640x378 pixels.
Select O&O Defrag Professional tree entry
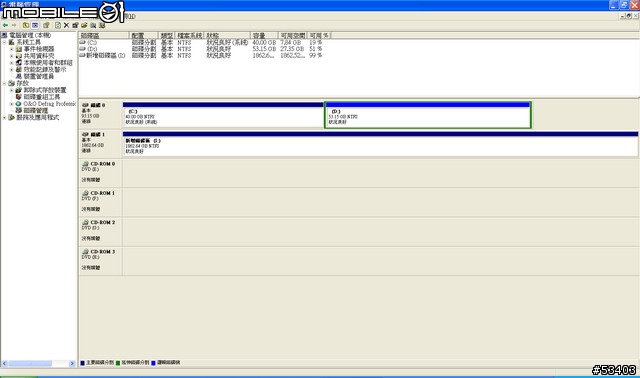pos(49,104)
